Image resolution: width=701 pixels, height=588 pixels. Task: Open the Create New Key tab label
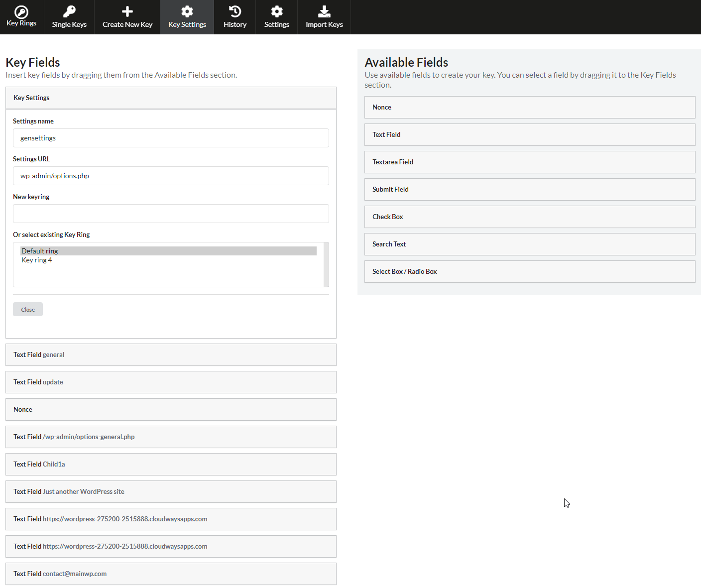click(127, 24)
